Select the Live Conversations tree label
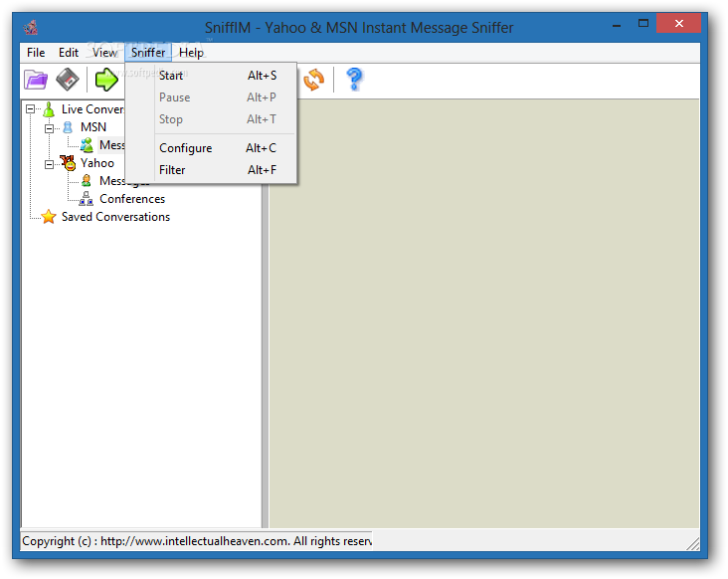 [x=92, y=109]
